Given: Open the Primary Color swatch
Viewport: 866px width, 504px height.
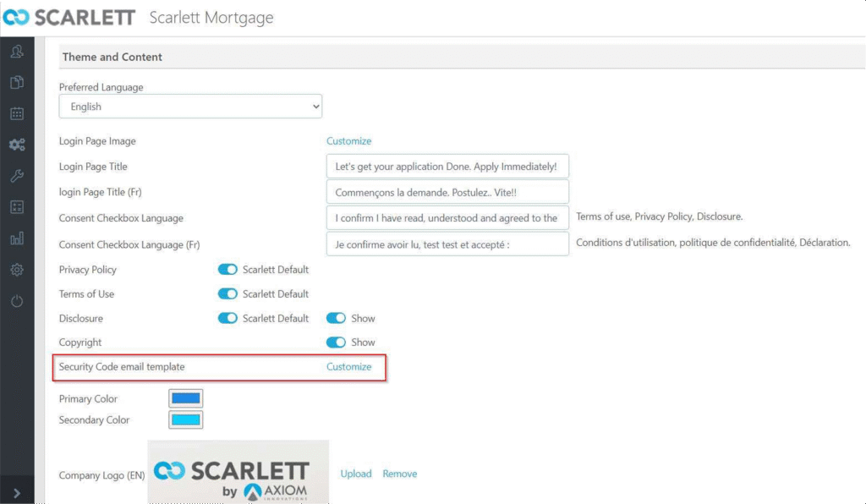Looking at the screenshot, I should coord(185,398).
